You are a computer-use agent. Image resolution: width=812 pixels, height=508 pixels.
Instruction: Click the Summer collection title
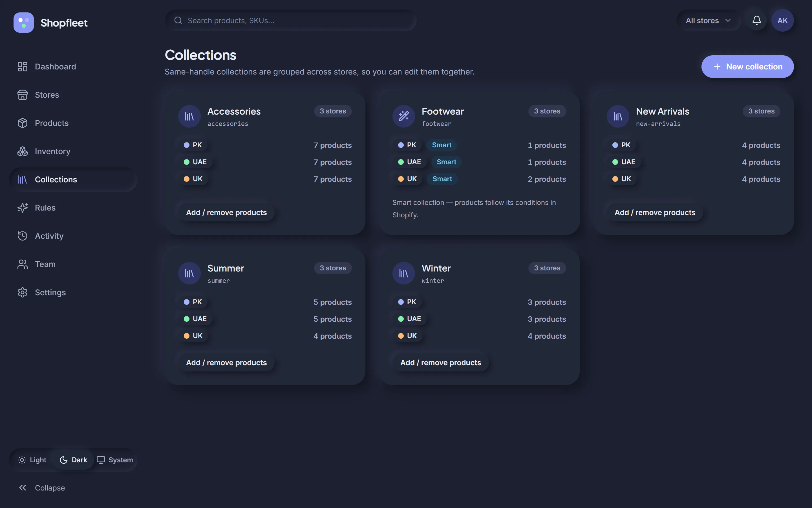[x=226, y=268]
